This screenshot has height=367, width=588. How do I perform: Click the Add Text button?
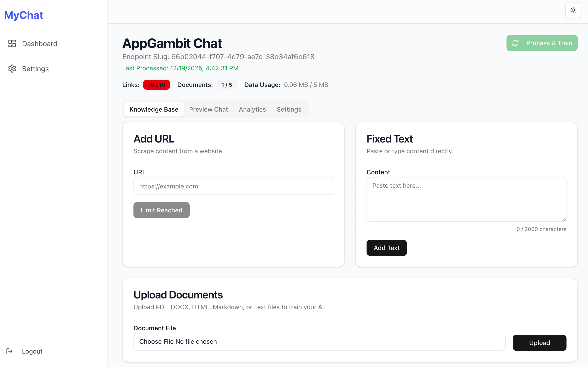(386, 248)
